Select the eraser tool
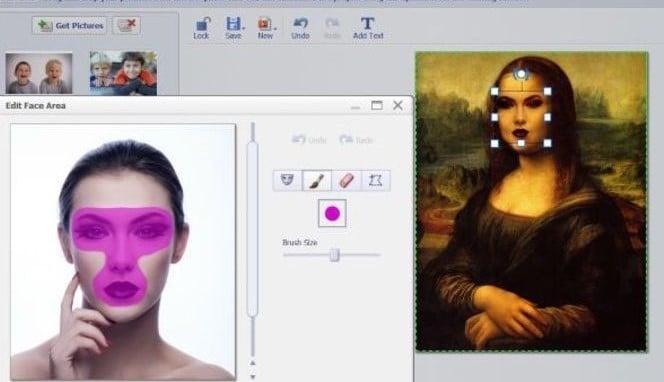 [x=346, y=180]
